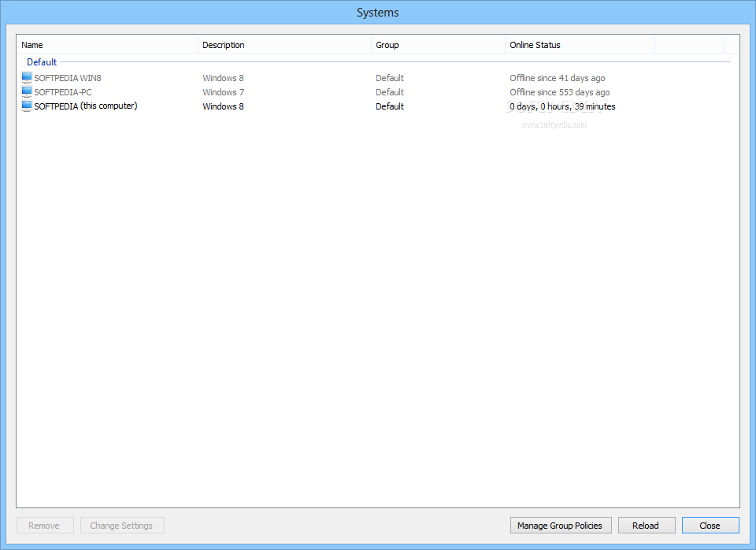Image resolution: width=756 pixels, height=550 pixels.
Task: Close the Systems dialog
Action: pyautogui.click(x=710, y=526)
